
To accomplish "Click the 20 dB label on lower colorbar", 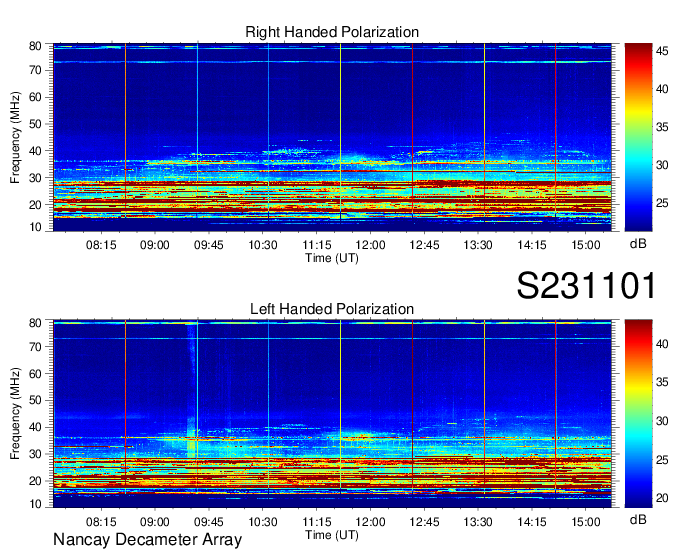I will [x=662, y=498].
